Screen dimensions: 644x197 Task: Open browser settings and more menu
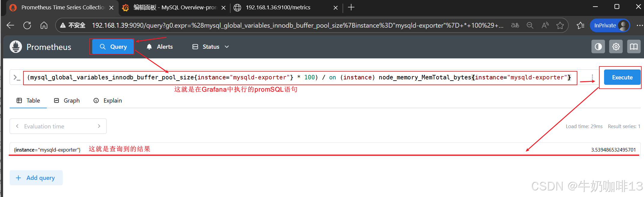[639, 26]
